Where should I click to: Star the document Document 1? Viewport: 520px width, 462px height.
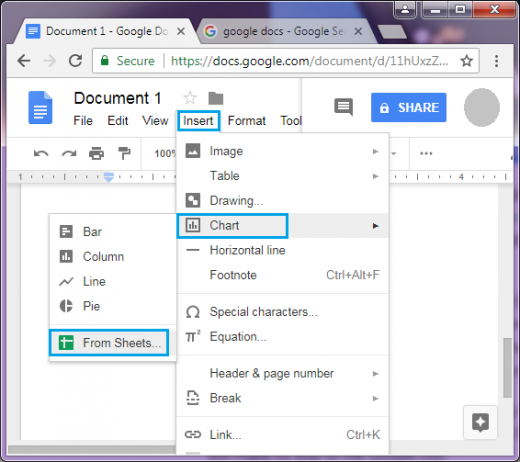click(x=190, y=98)
